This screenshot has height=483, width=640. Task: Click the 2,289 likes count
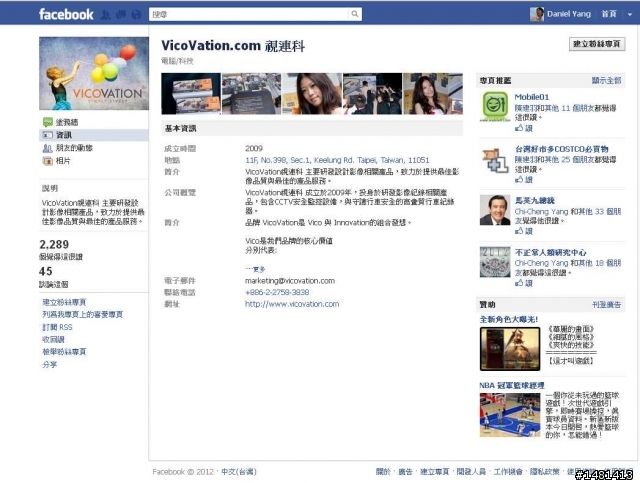pyautogui.click(x=54, y=245)
